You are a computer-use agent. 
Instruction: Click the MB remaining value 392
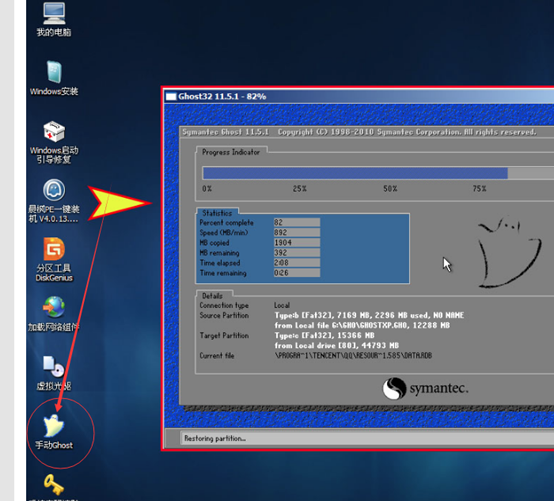(x=297, y=253)
